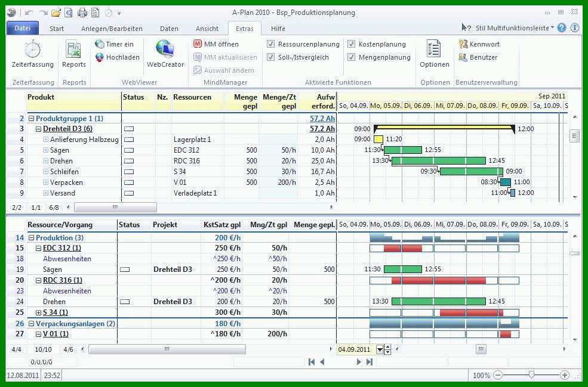Jump to last record with skip-forward arrow

click(370, 362)
